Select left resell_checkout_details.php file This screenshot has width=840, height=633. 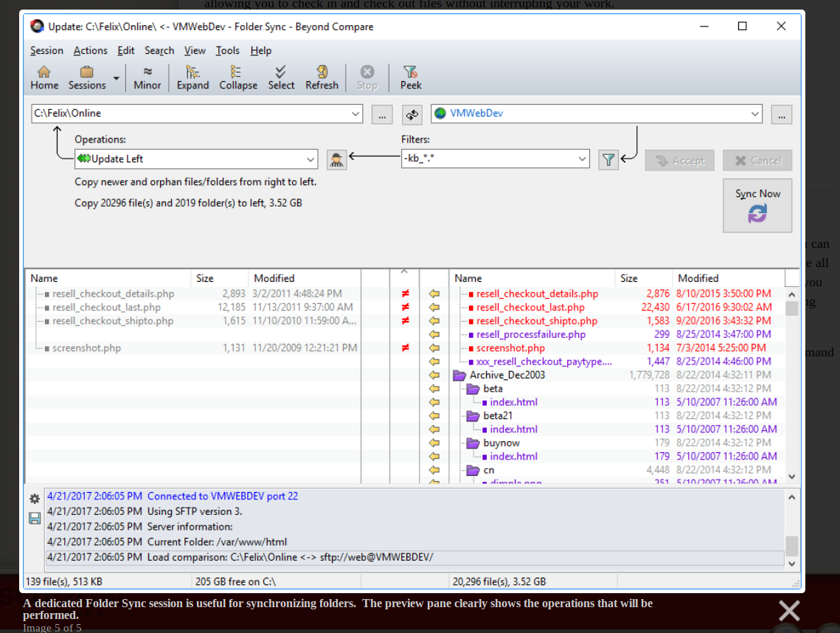[x=113, y=294]
